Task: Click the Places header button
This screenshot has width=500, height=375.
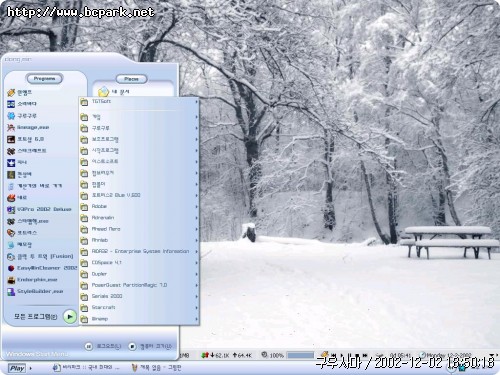Action: (x=131, y=79)
